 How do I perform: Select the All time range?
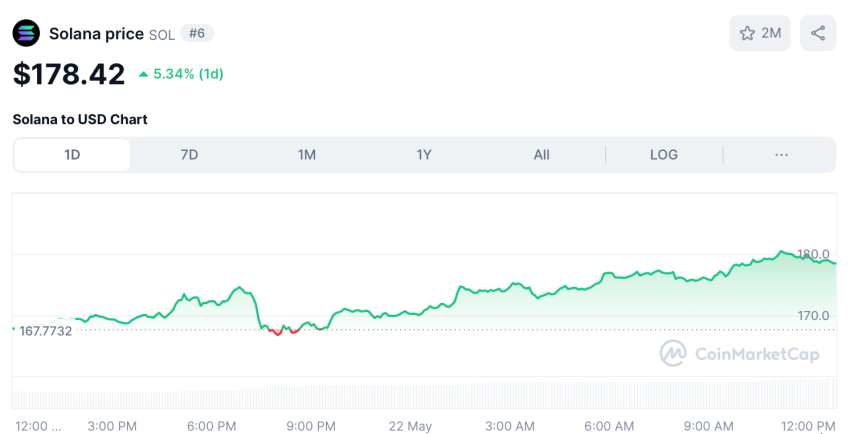(x=541, y=155)
